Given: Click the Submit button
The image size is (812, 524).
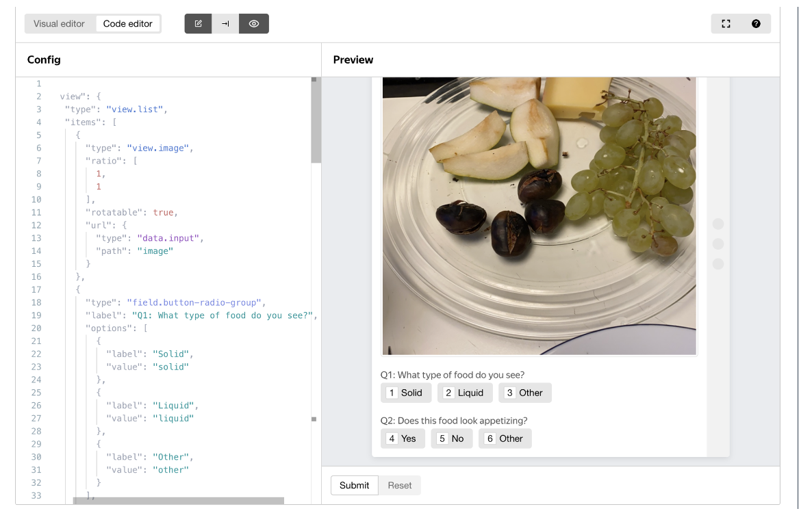Looking at the screenshot, I should pyautogui.click(x=354, y=485).
